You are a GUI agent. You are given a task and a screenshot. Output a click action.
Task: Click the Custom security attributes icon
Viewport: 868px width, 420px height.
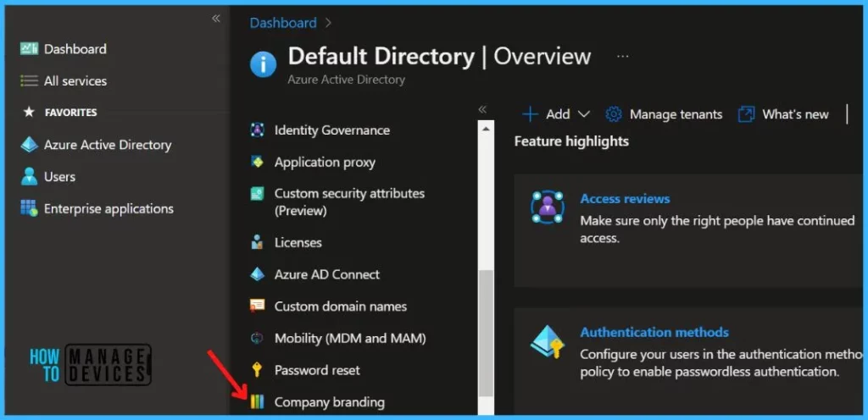[257, 193]
